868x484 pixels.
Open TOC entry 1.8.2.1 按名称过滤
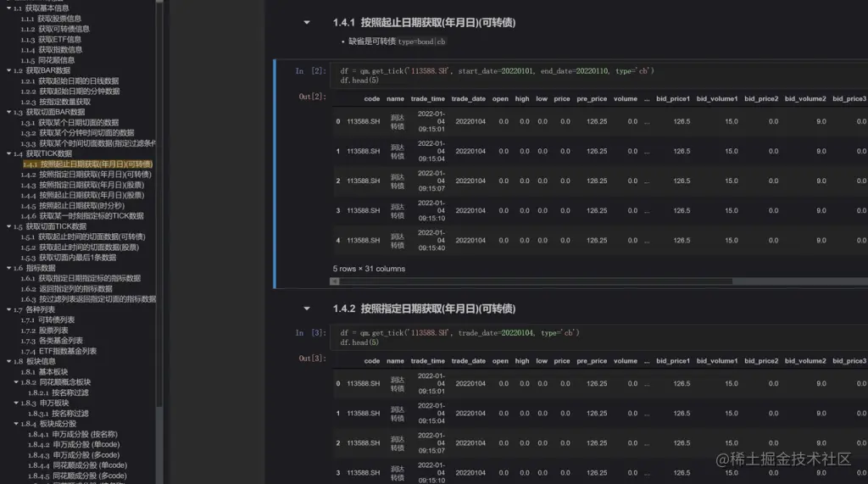pos(58,392)
